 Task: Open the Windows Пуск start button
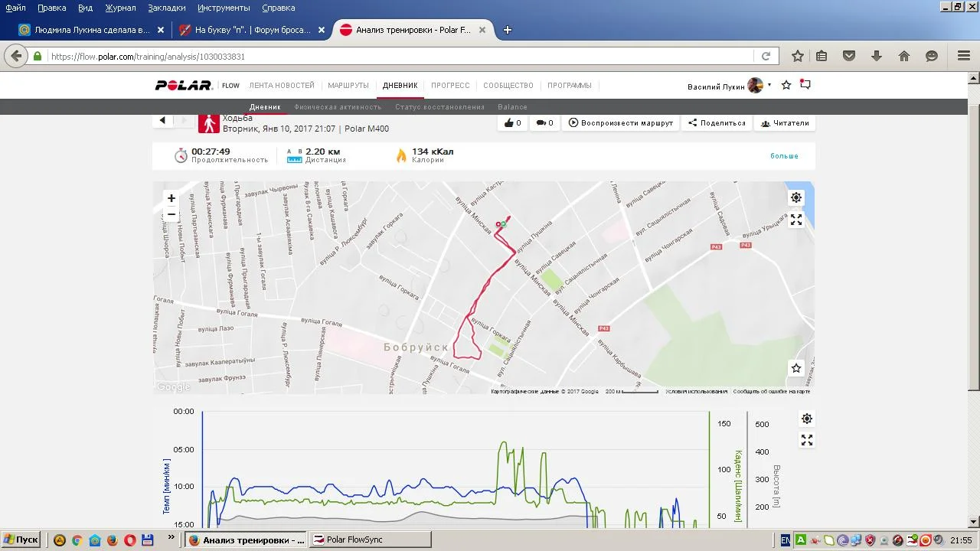[21, 540]
